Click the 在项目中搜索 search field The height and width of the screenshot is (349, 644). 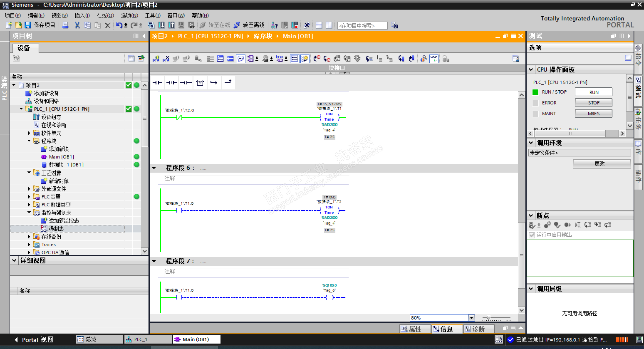(362, 26)
